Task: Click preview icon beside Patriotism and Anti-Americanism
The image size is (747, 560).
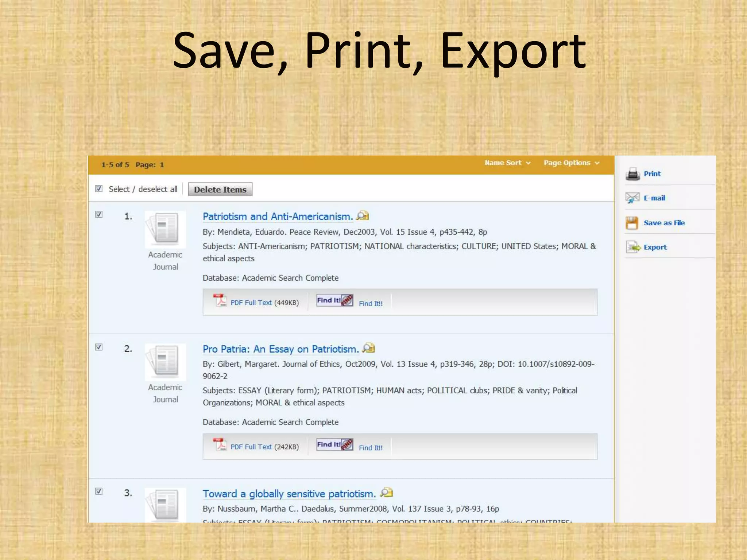Action: click(363, 215)
